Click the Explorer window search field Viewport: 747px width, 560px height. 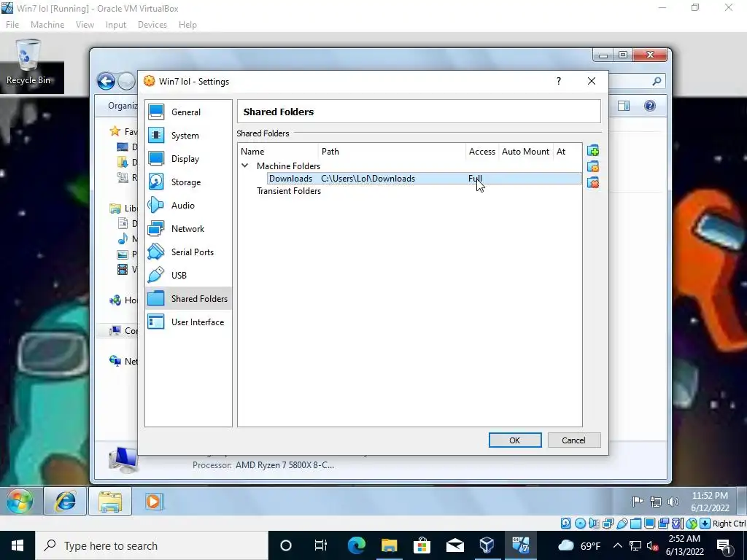(636, 82)
